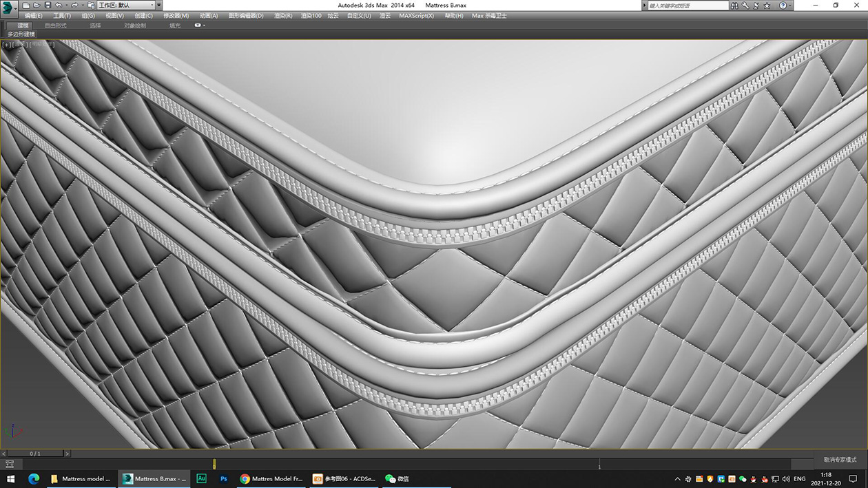
Task: Click the Project Folder icon in quick access
Action: click(x=91, y=6)
